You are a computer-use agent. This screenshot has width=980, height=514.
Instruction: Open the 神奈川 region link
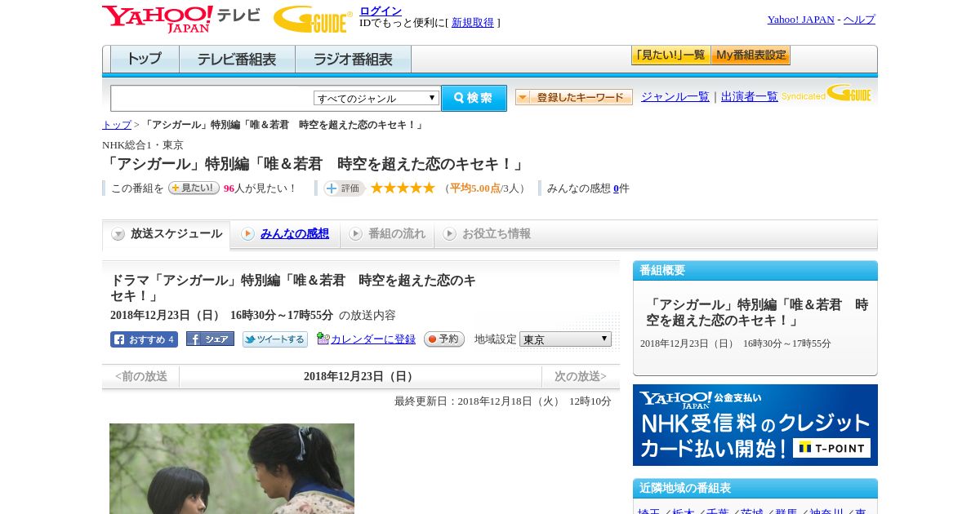click(x=826, y=511)
